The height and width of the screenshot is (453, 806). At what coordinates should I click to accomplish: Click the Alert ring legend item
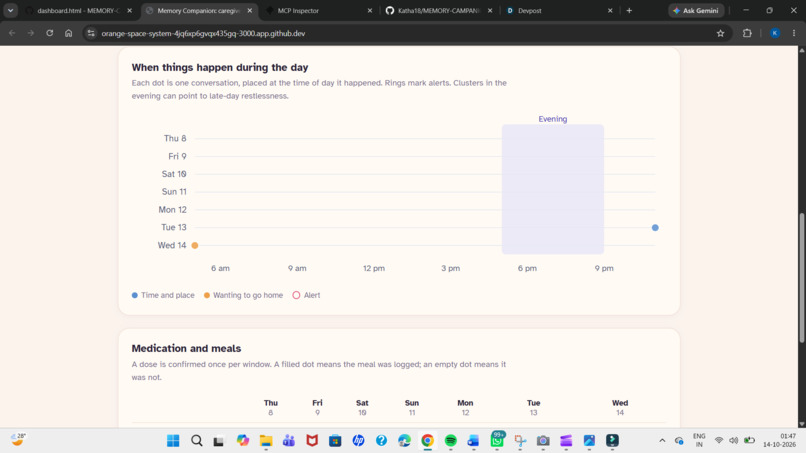click(x=306, y=295)
